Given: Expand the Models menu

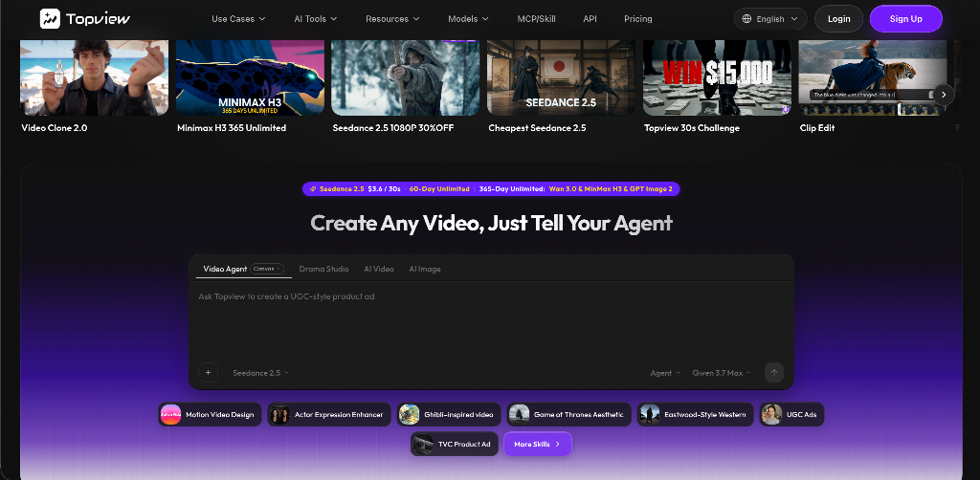Looking at the screenshot, I should tap(468, 19).
